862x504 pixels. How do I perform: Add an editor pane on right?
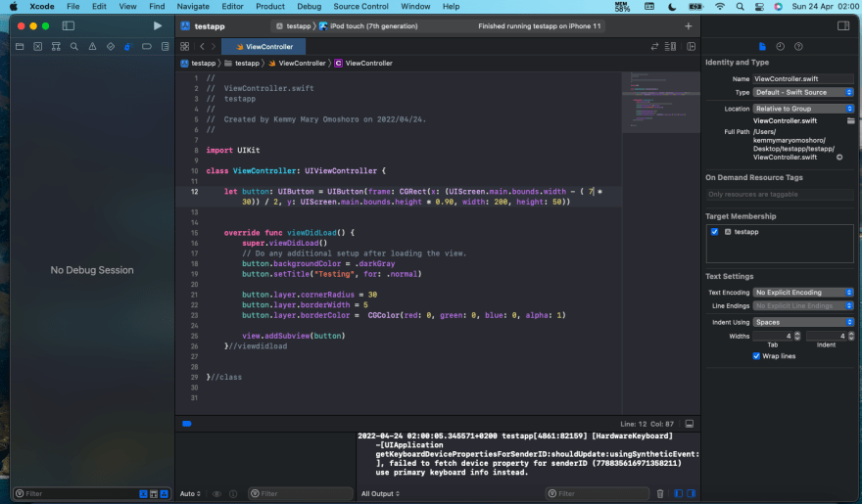[691, 47]
